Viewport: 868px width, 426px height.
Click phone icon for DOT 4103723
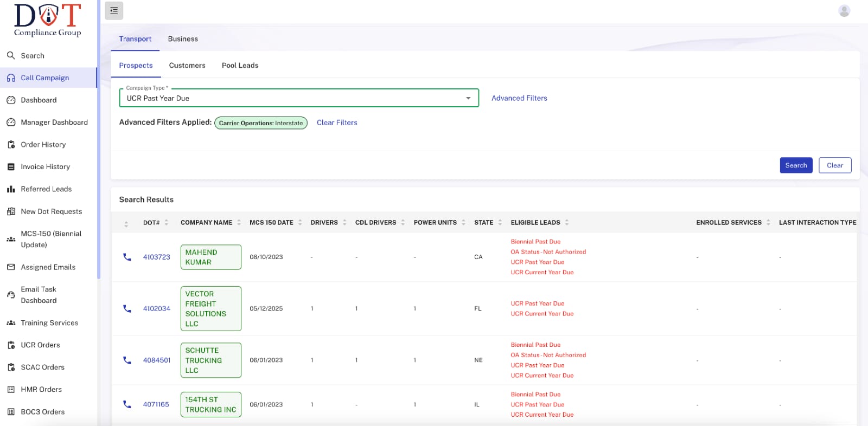[127, 257]
